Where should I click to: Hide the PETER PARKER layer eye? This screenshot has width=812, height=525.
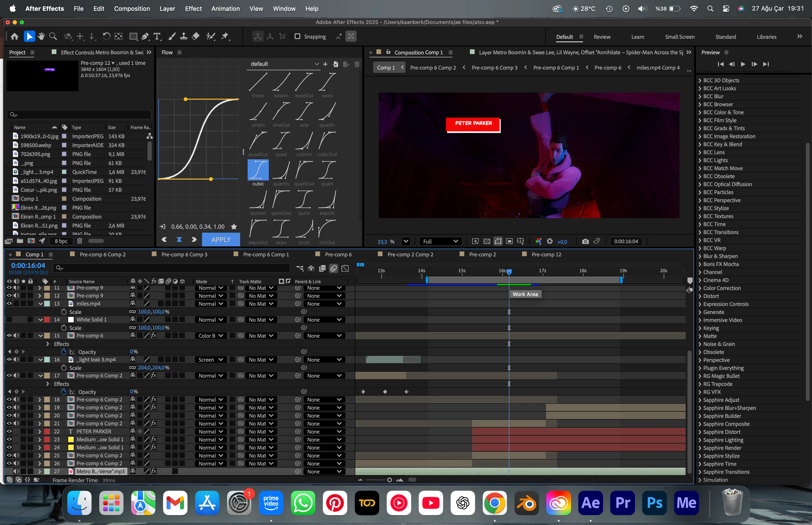click(x=9, y=431)
